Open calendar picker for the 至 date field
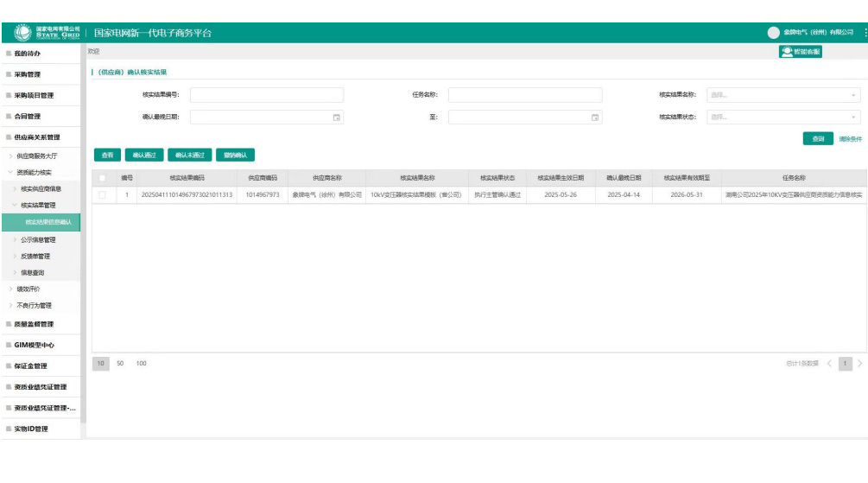 point(595,117)
